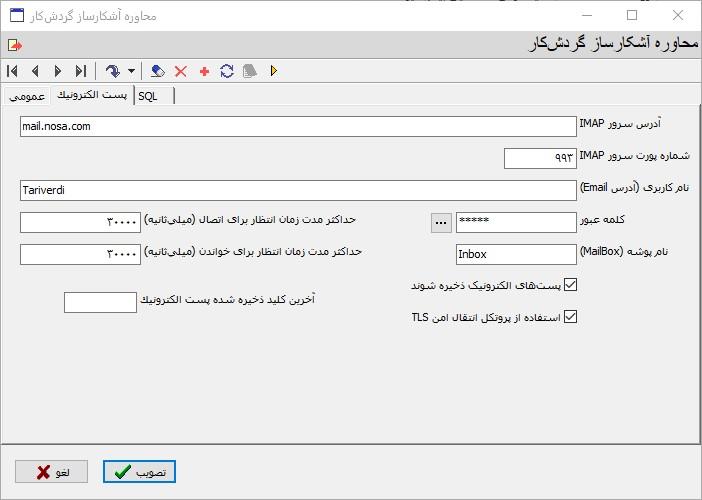Click the exit icon at top left
This screenshot has width=702, height=500.
(14, 45)
